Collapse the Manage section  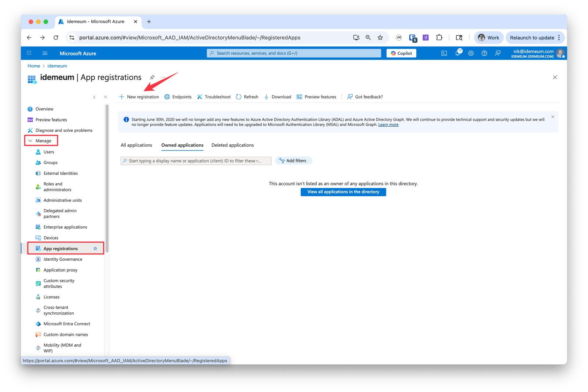pos(41,141)
